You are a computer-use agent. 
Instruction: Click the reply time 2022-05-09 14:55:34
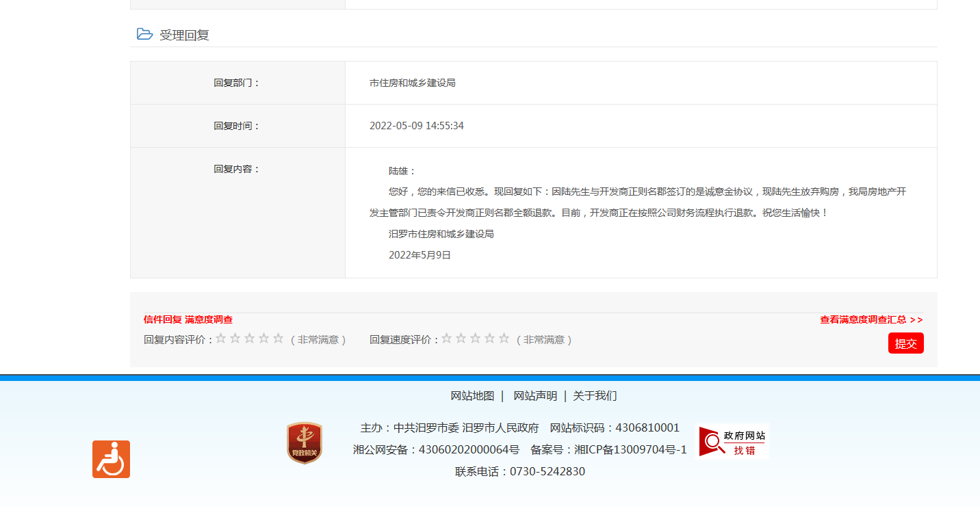pyautogui.click(x=417, y=126)
